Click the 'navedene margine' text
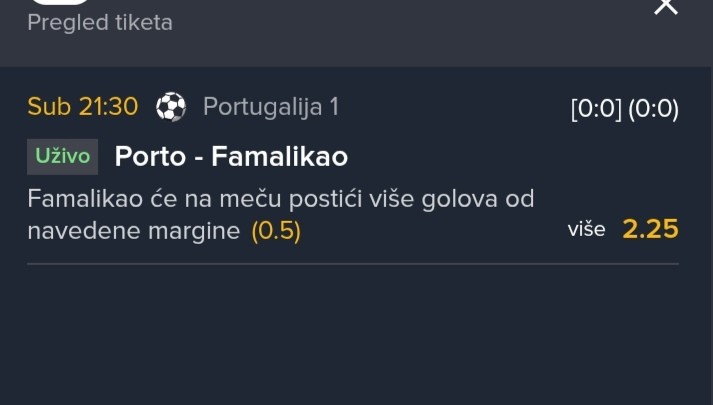 [134, 231]
